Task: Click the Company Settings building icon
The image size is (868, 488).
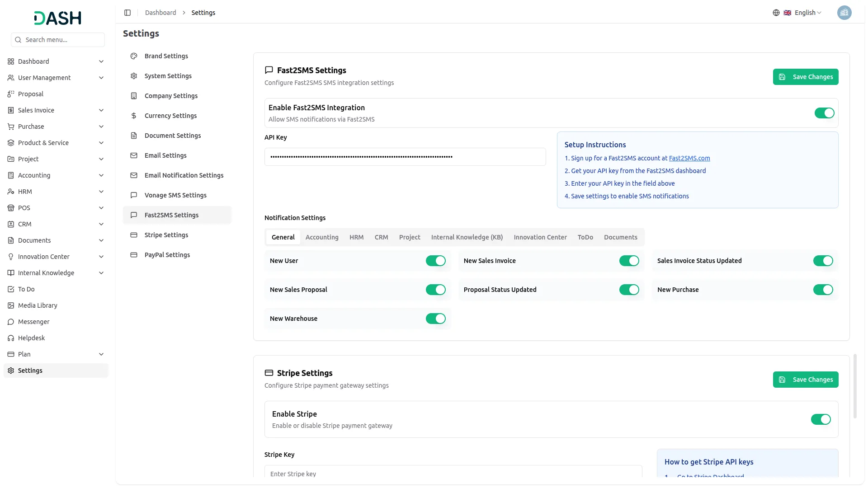Action: [x=134, y=96]
